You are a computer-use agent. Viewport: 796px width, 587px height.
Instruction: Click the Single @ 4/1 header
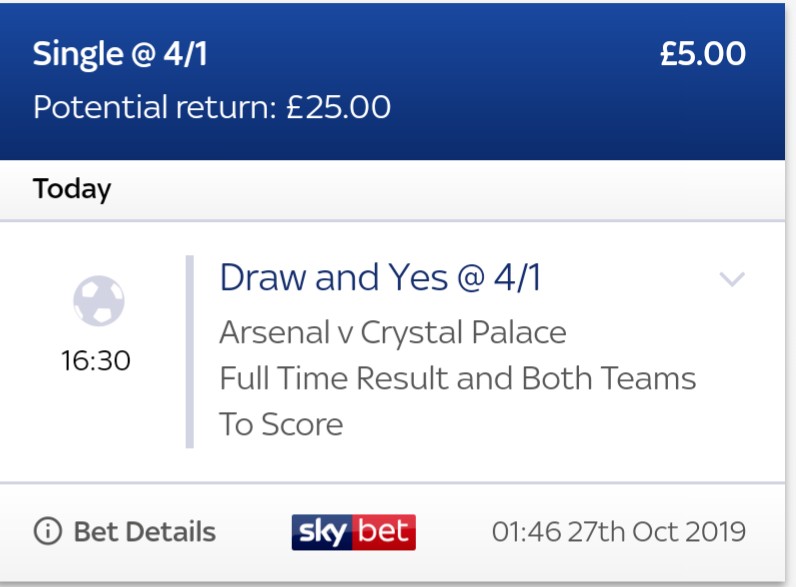[x=120, y=54]
